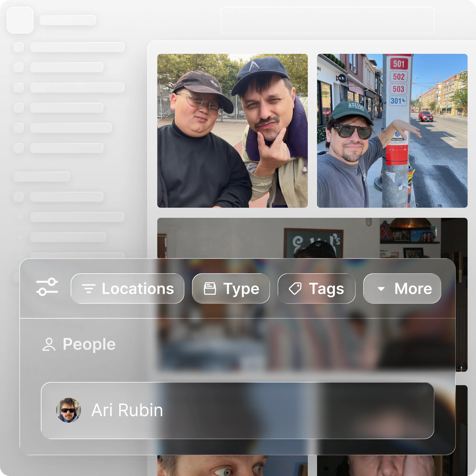The image size is (476, 476).
Task: Open the Tags filter
Action: (316, 288)
